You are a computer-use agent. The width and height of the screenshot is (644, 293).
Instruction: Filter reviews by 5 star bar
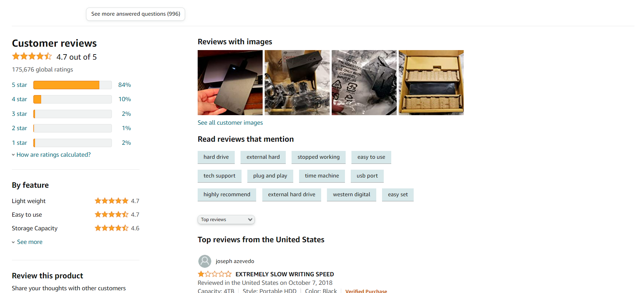point(72,85)
